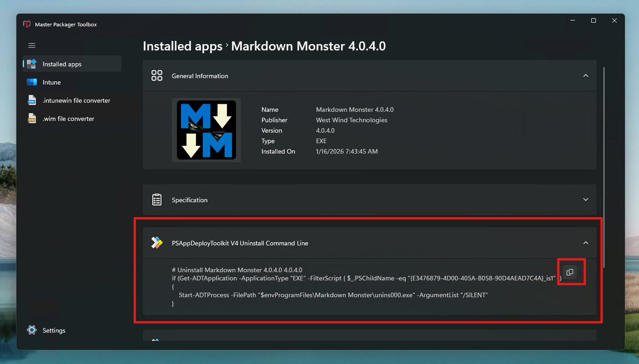Viewport: 639px width, 364px height.
Task: Minimize the Master Packager Toolbox window
Action: point(573,21)
